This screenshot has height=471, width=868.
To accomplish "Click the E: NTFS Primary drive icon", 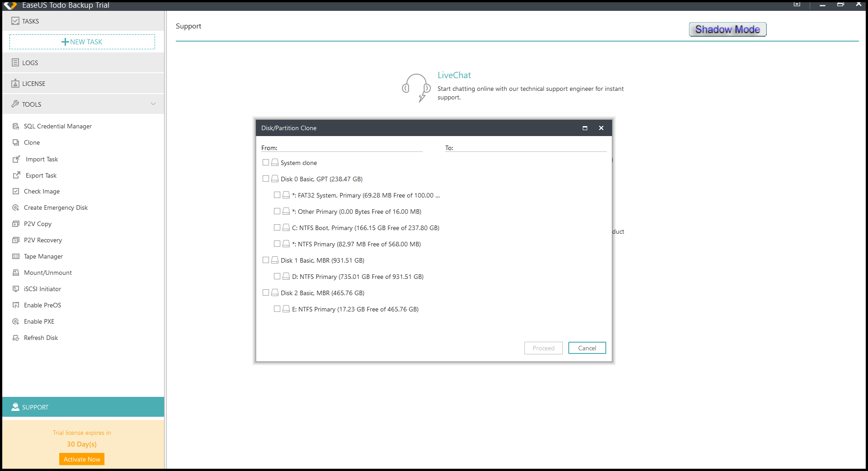I will [x=286, y=309].
